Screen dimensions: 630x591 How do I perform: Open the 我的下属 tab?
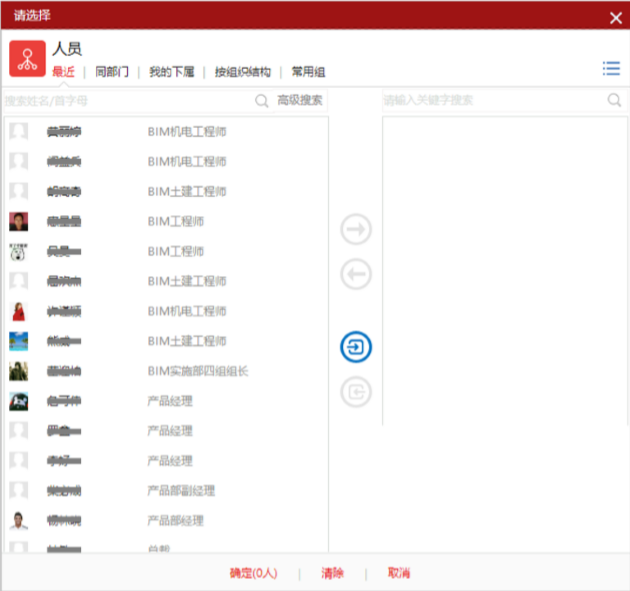pos(172,72)
